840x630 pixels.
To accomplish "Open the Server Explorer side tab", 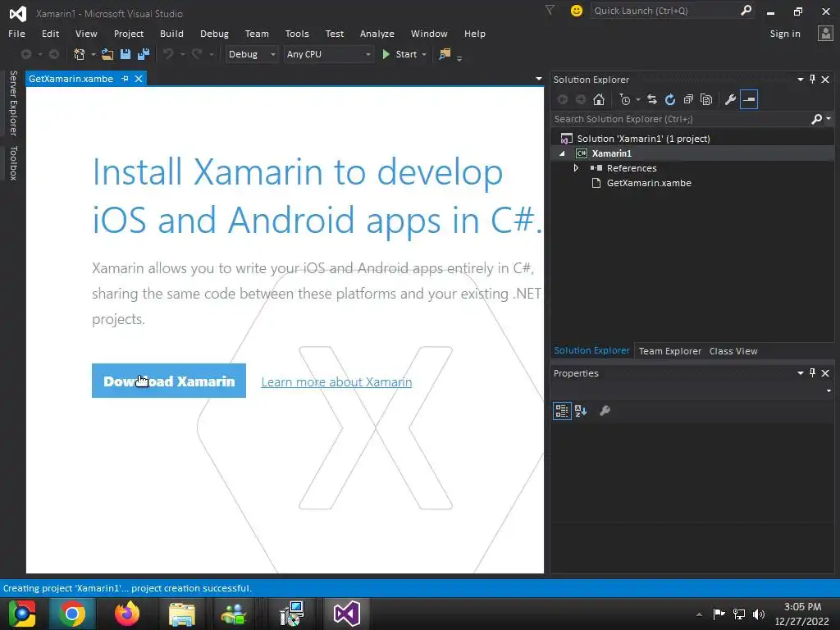I will coord(13,103).
